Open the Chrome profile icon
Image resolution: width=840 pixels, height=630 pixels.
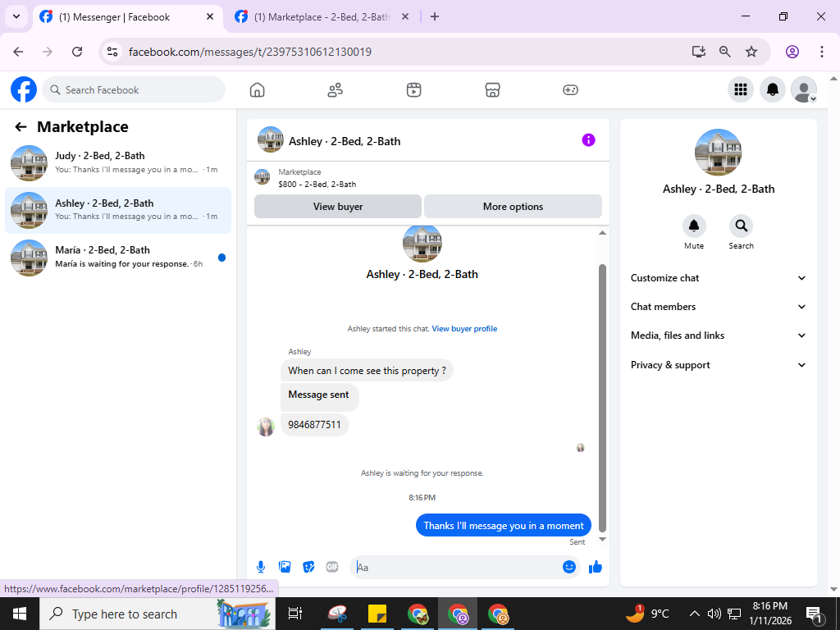pos(792,52)
